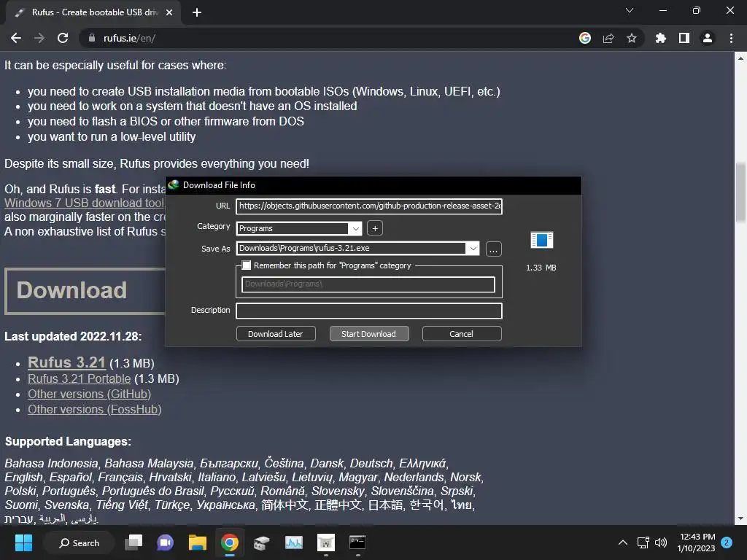This screenshot has height=560, width=747.
Task: Open the Category dropdown Programs
Action: [x=298, y=228]
